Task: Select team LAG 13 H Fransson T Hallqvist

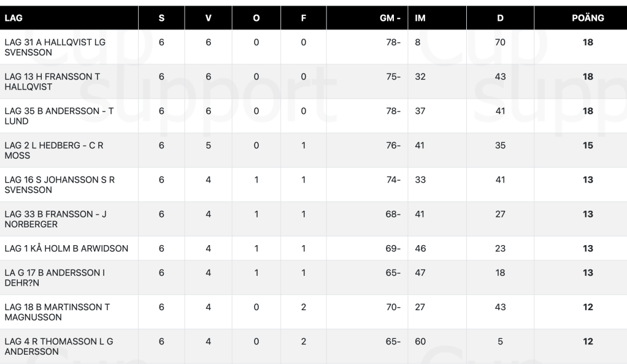Action: pos(52,82)
